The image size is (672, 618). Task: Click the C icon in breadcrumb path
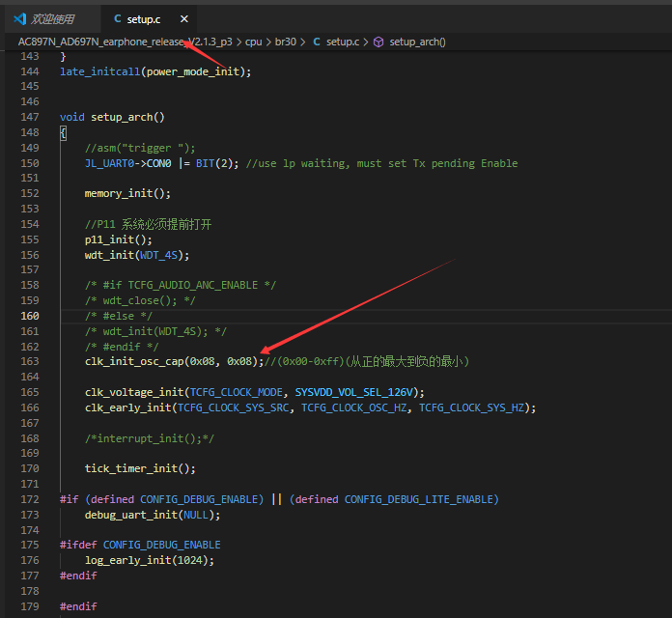pos(317,42)
